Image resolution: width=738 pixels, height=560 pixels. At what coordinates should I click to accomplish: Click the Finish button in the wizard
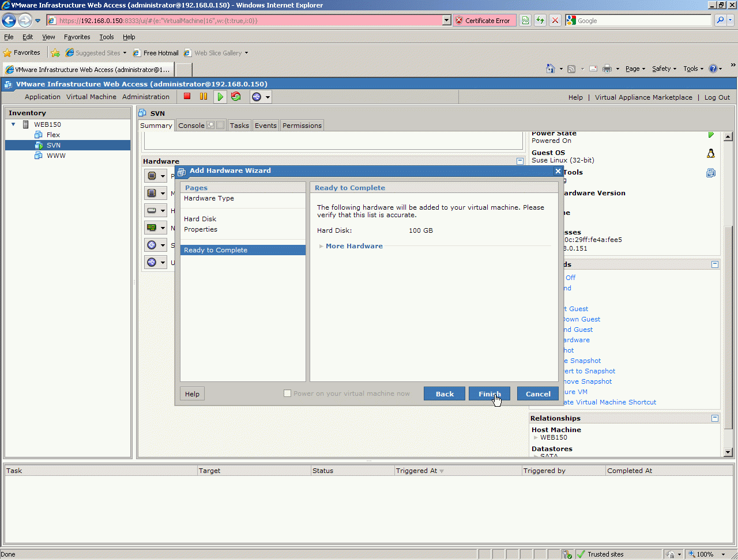coord(490,394)
